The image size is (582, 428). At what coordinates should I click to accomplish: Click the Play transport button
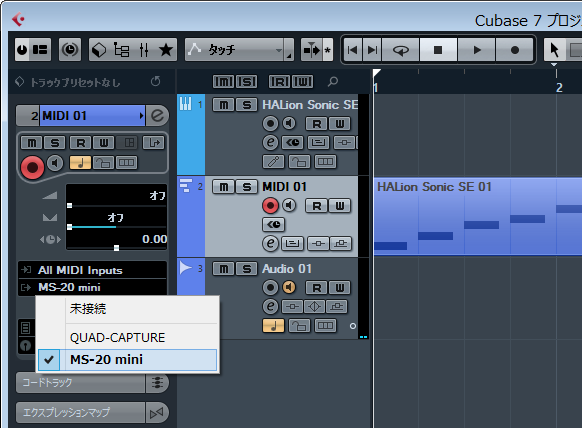click(x=477, y=49)
